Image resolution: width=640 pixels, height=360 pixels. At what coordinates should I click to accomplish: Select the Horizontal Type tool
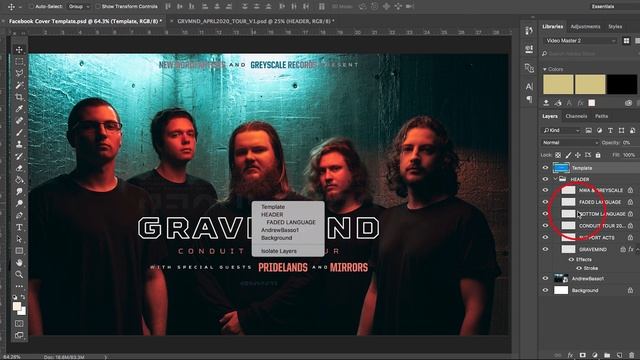pos(19,227)
